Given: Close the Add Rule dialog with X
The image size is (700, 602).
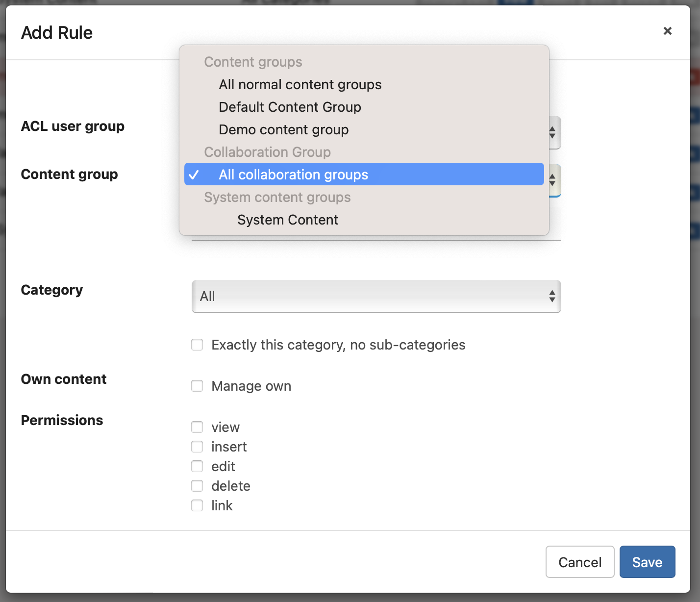Looking at the screenshot, I should tap(667, 31).
